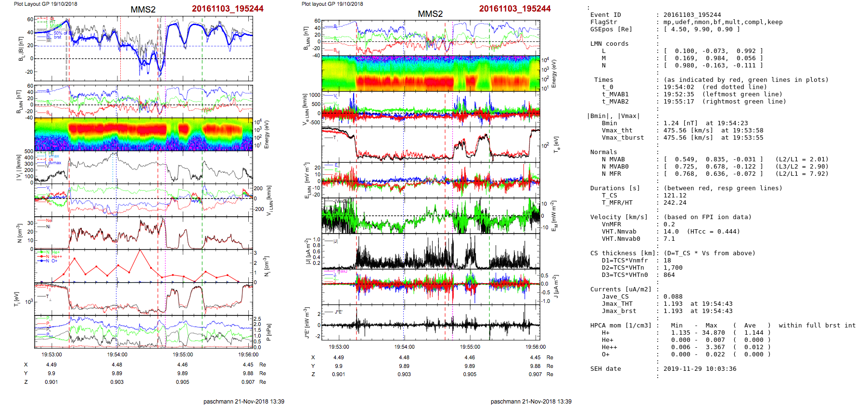Screen dimensions: 868x405
Task: Select the ratio '(L3/L2 = 2.90)'
Action: 802,167
